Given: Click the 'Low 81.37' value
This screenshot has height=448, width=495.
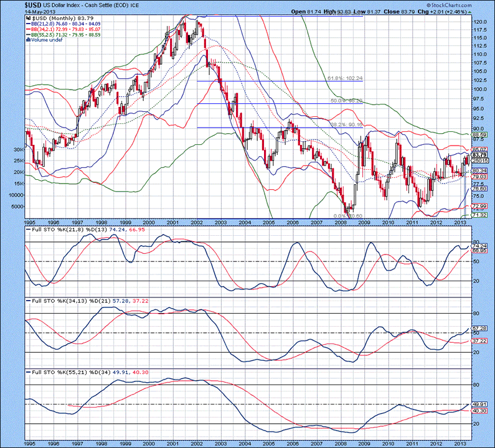Looking at the screenshot, I should [x=367, y=12].
